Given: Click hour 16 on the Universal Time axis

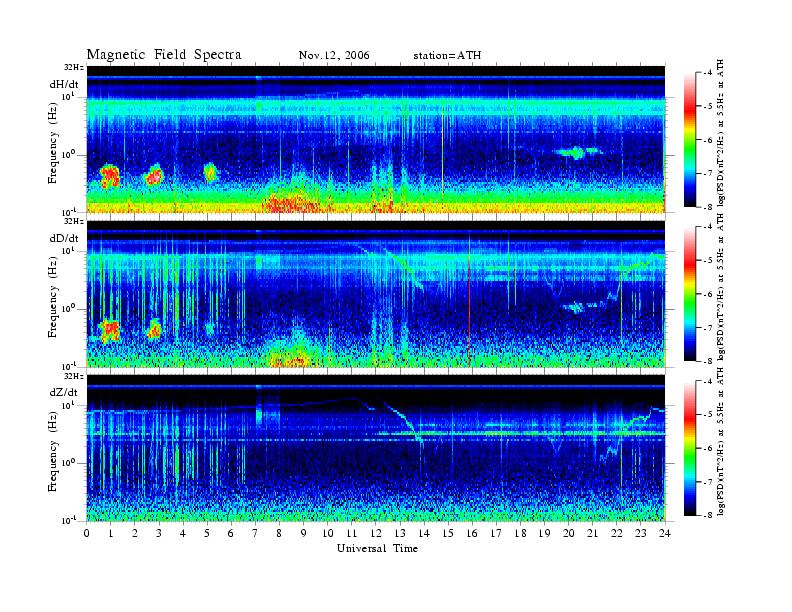Looking at the screenshot, I should (x=472, y=533).
